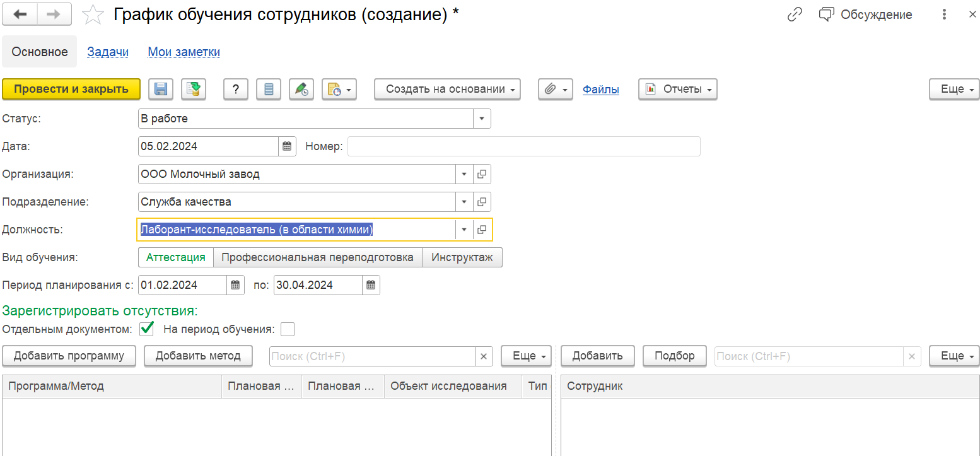Save document with floppy disk icon
980x456 pixels.
pos(161,89)
